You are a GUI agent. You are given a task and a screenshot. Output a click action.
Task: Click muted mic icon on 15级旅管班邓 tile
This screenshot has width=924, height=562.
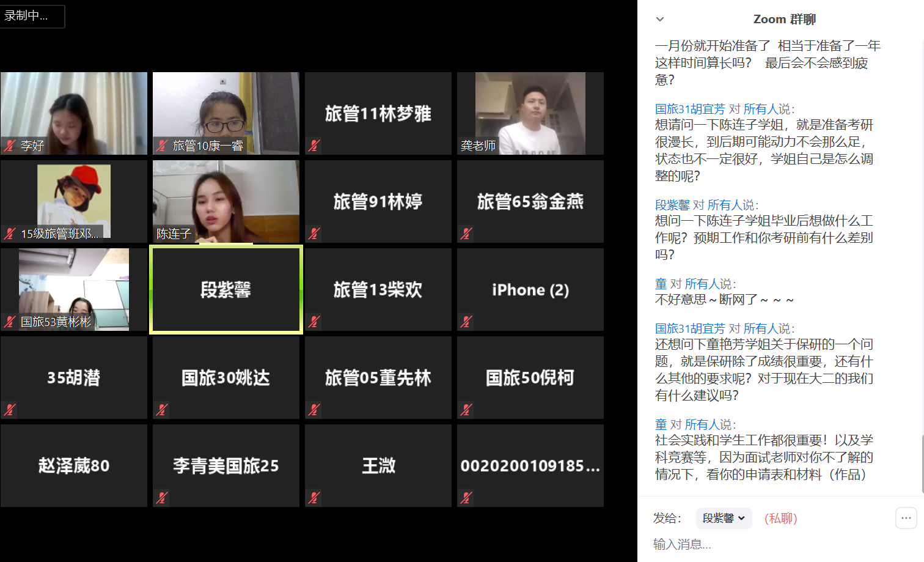pos(10,234)
